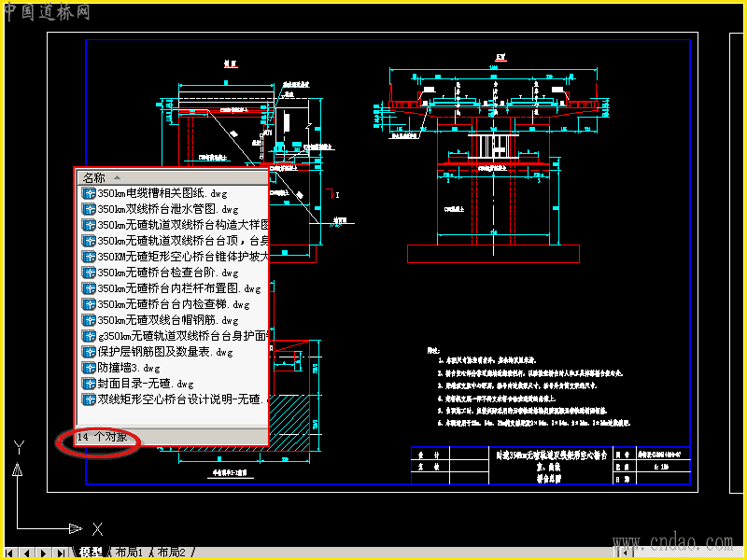This screenshot has width=747, height=560.
Task: Open the 布局2 layout tab
Action: [172, 553]
